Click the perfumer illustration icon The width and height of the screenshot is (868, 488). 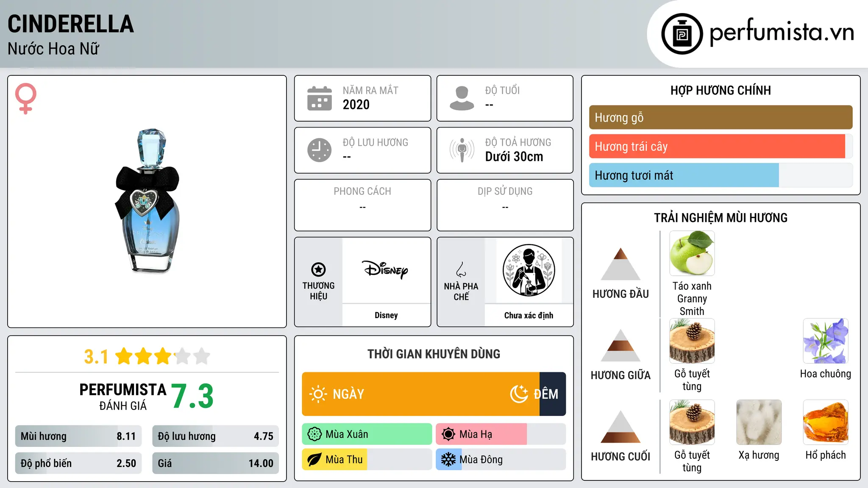pyautogui.click(x=529, y=270)
